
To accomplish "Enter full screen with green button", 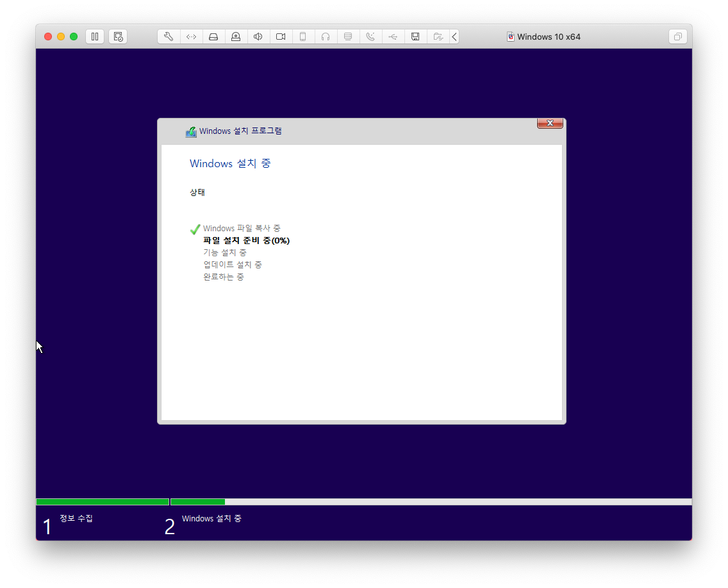I will (74, 37).
